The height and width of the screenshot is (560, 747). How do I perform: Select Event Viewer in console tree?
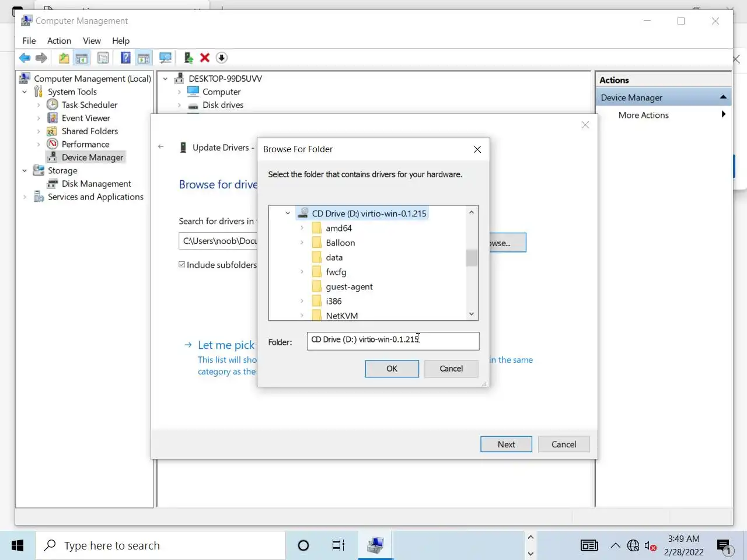tap(86, 118)
